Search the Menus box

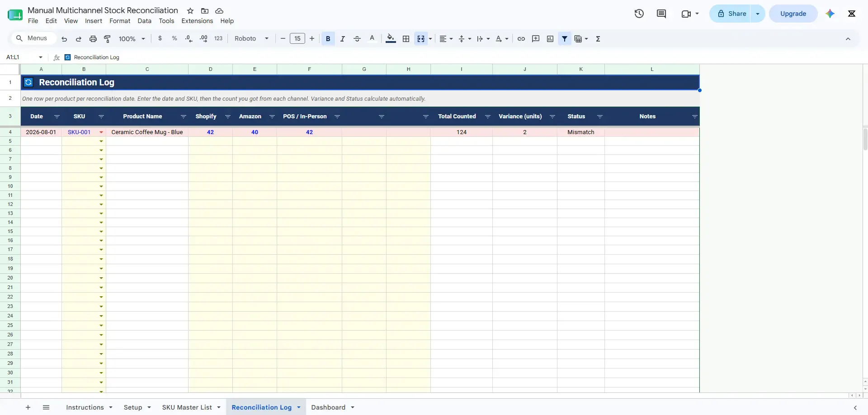[x=33, y=38]
